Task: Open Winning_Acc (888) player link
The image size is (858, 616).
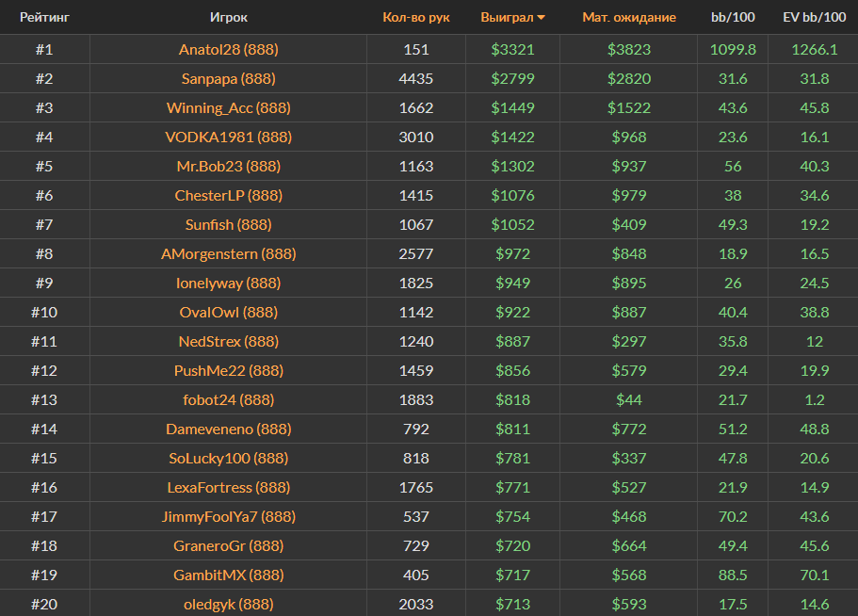Action: click(229, 108)
